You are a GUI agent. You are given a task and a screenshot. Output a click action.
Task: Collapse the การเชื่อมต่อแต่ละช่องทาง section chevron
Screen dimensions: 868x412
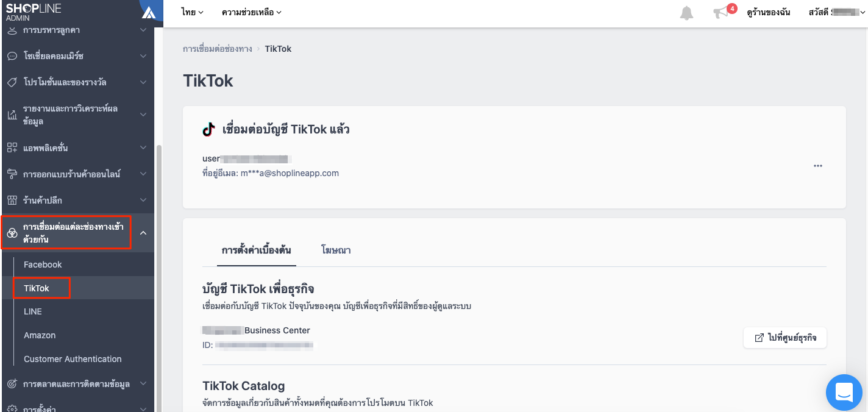(143, 233)
